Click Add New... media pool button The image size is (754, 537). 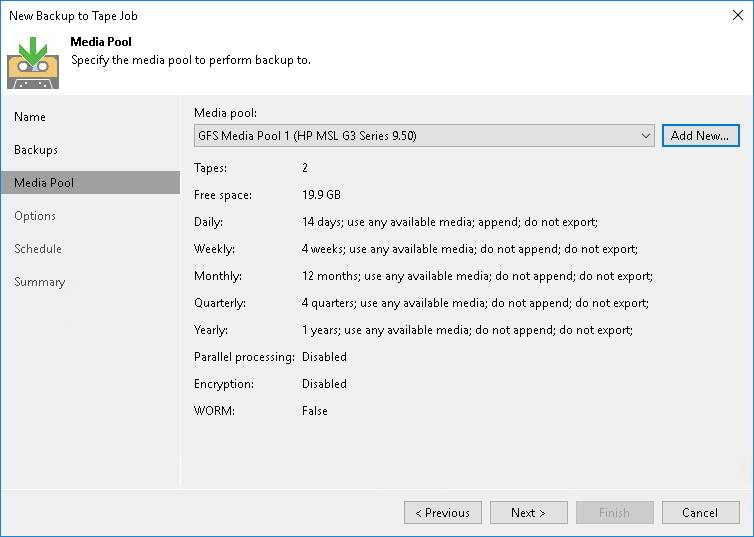[701, 136]
